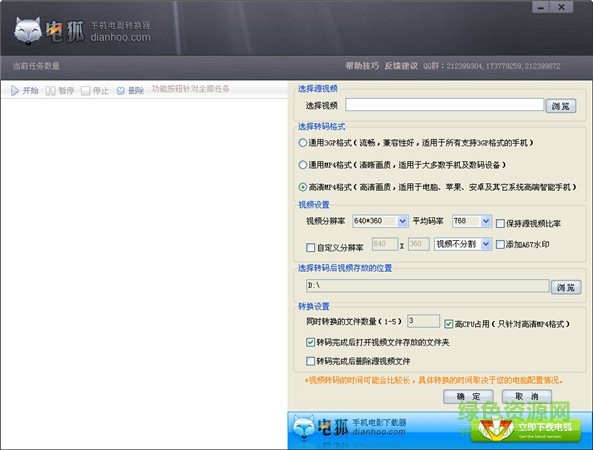
Task: Click the custom width field 640
Action: click(x=385, y=244)
